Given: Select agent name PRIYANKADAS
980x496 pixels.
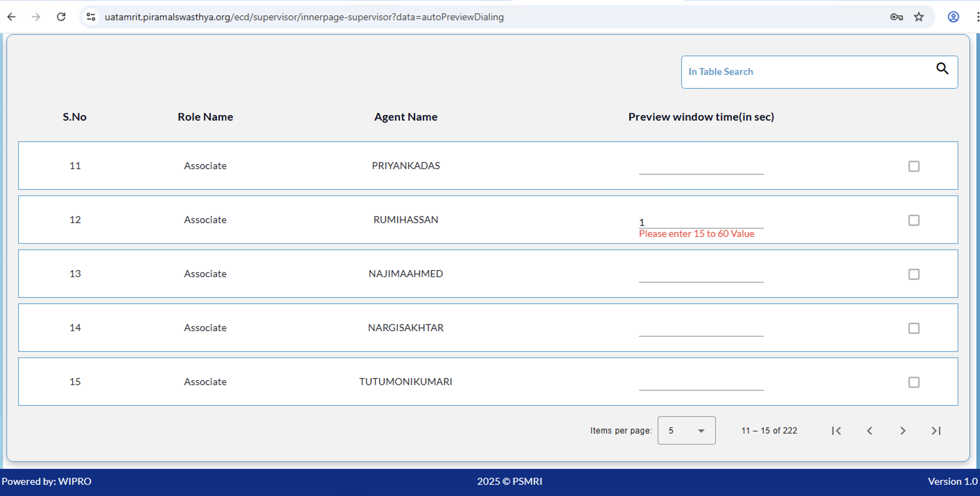Looking at the screenshot, I should (x=405, y=166).
